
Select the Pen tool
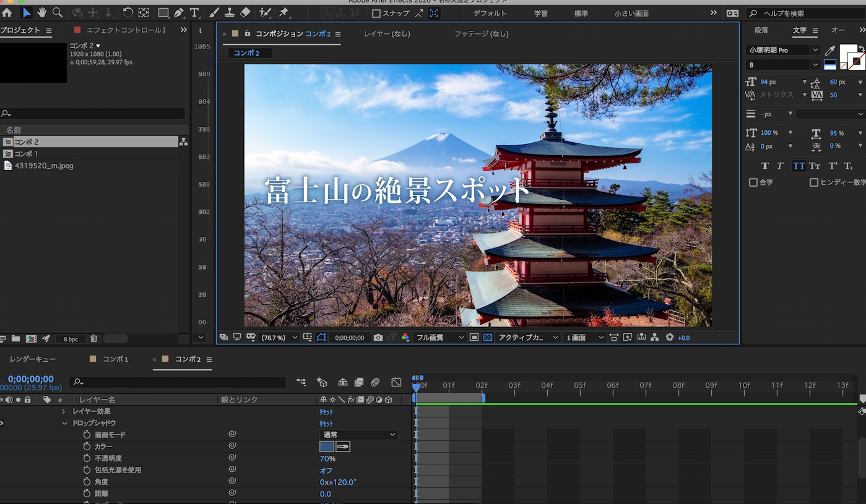[179, 12]
